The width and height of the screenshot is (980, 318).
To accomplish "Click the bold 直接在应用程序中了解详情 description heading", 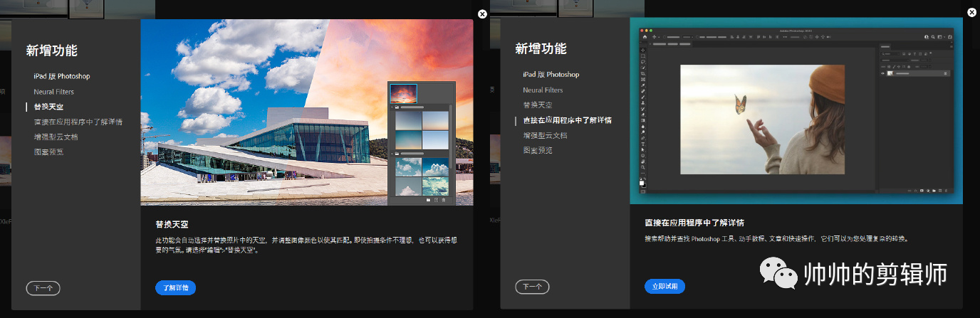I will (694, 223).
